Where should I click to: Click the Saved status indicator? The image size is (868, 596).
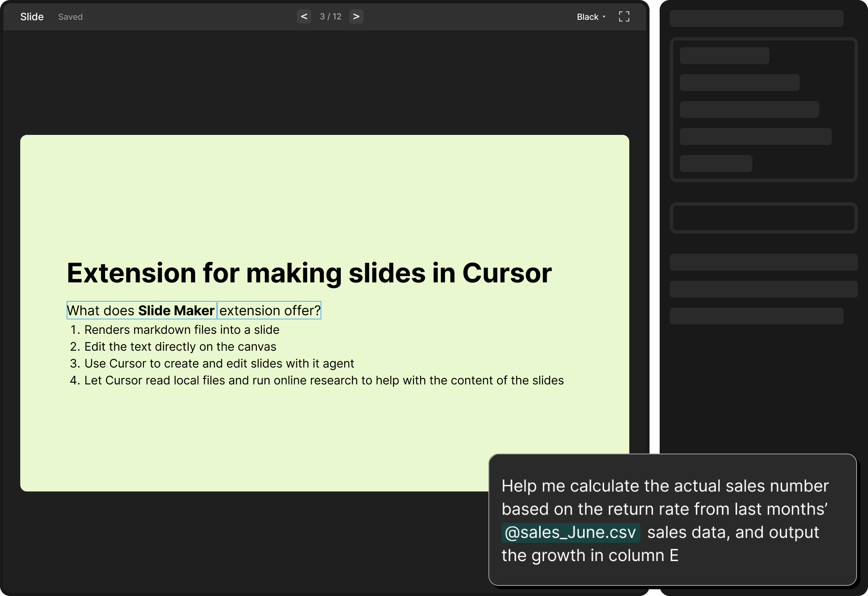(70, 17)
